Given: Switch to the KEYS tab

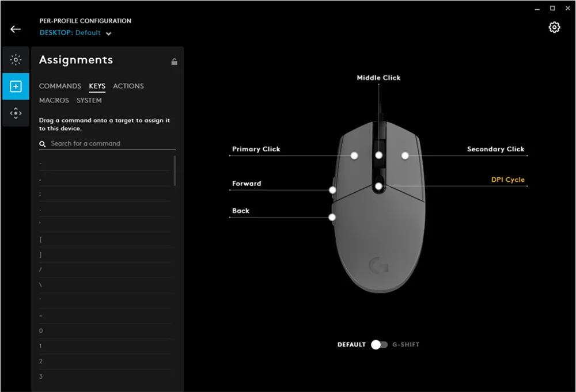Looking at the screenshot, I should pyautogui.click(x=97, y=86).
